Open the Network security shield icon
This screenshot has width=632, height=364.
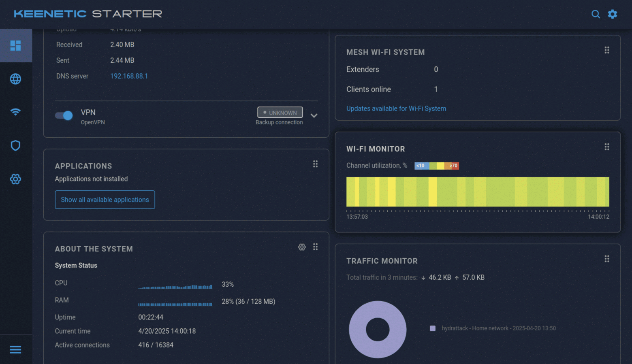(x=15, y=145)
